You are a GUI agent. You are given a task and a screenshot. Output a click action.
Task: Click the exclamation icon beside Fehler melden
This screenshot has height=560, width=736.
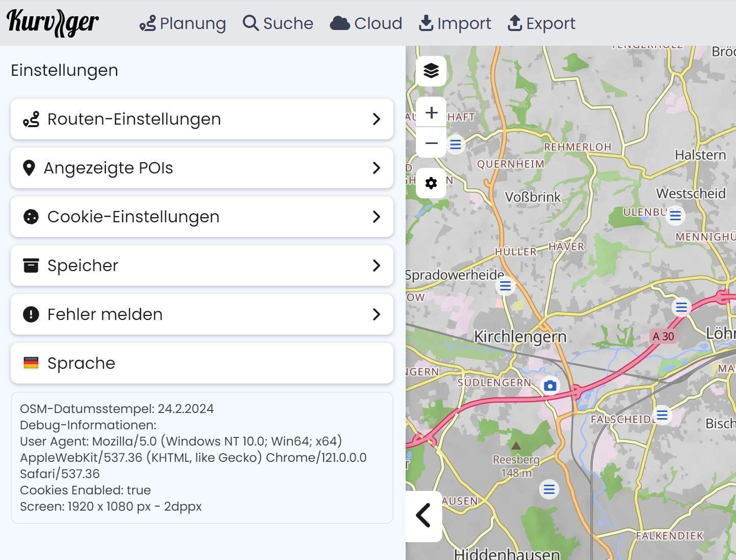pyautogui.click(x=31, y=314)
